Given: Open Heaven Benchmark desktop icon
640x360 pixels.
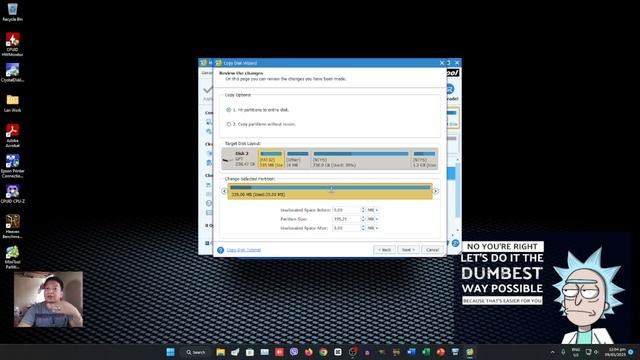Looking at the screenshot, I should (13, 226).
